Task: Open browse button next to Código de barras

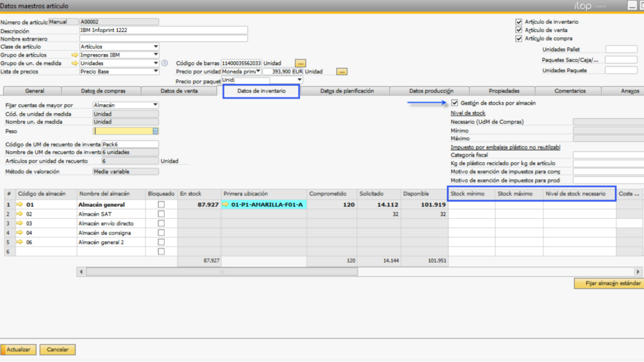Action: [x=300, y=63]
